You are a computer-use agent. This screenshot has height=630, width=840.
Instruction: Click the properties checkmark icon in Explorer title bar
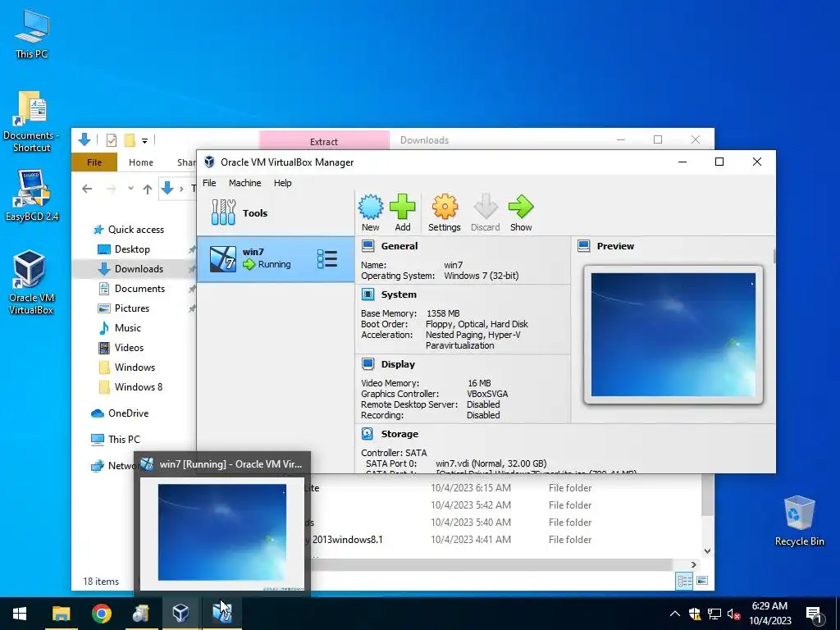(x=112, y=140)
